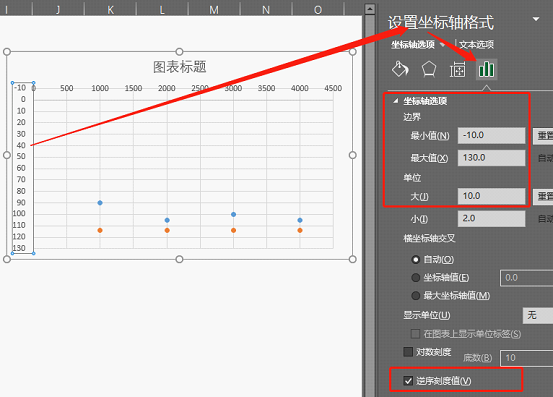This screenshot has width=553, height=397.
Task: Select column header L
Action: [162, 9]
